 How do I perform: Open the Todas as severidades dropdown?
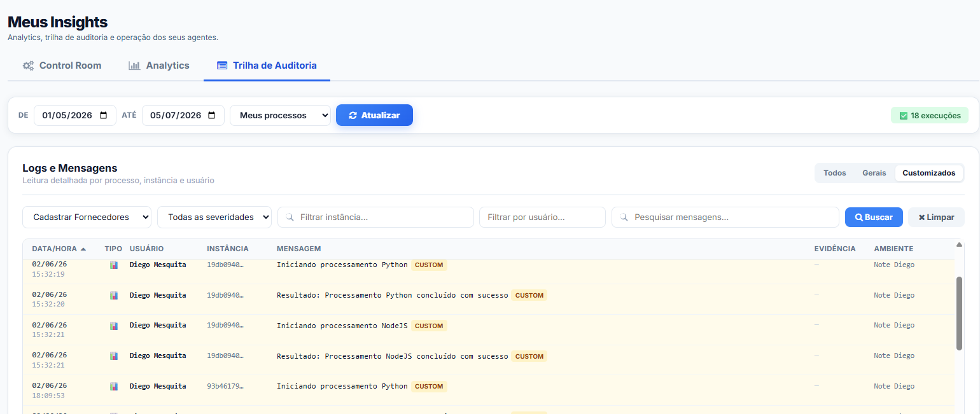pos(214,217)
